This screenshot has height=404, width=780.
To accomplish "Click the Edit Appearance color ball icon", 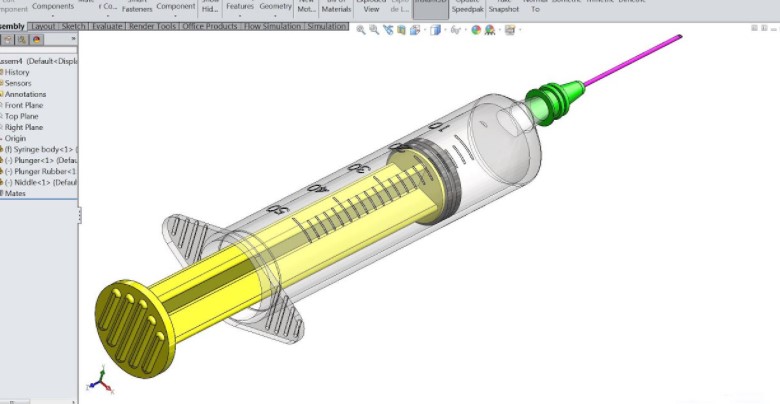I will pos(476,30).
